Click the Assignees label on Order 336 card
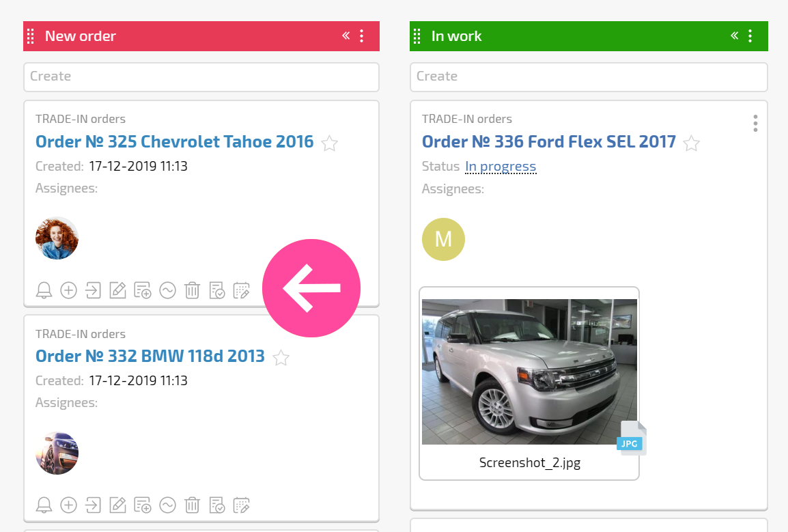 453,189
